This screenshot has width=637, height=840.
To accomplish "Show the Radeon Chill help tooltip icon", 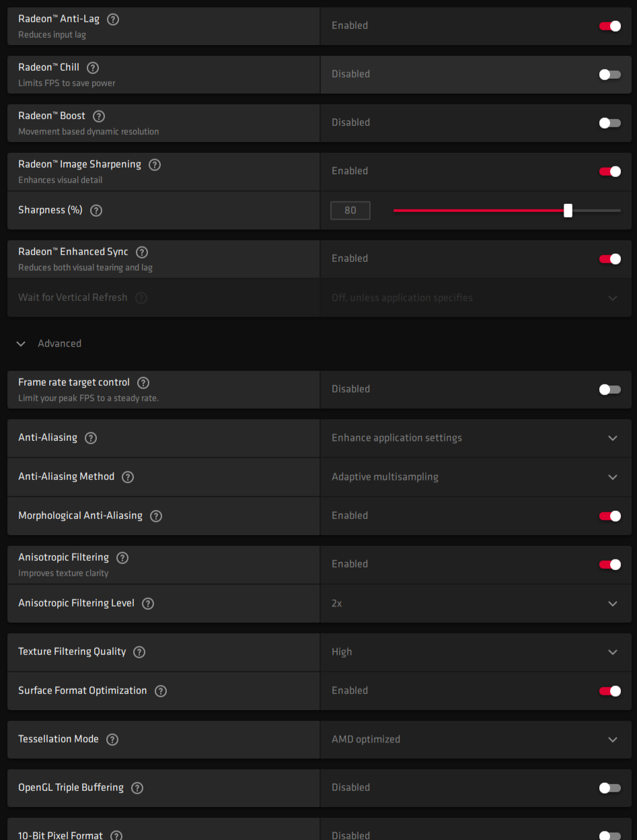I will [93, 68].
